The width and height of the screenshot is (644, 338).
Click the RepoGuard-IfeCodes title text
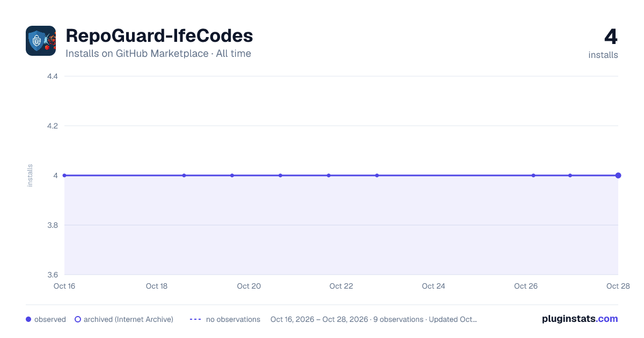point(159,36)
